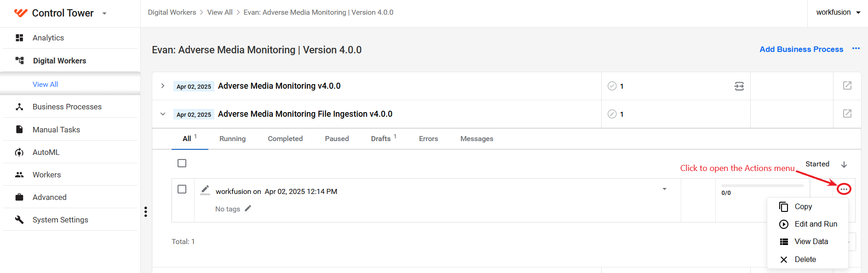Switch to the Paused tab
Viewport: 868px width, 273px height.
[337, 139]
